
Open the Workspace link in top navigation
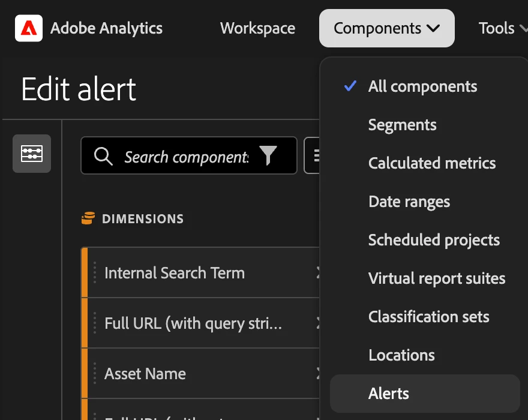(x=257, y=28)
